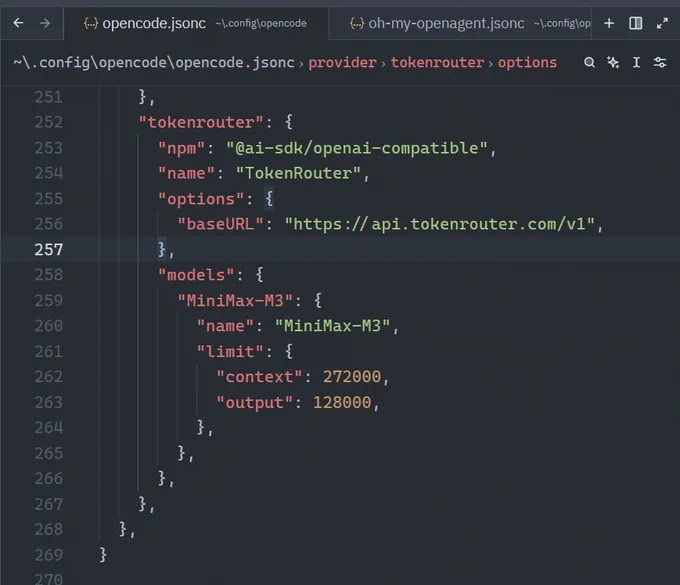The image size is (680, 585).
Task: Select the provider breadcrumb
Action: point(342,63)
